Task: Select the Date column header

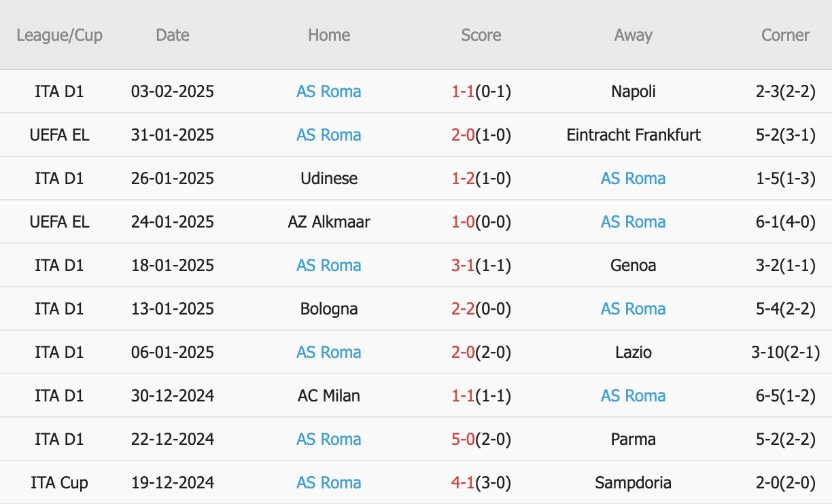Action: (173, 35)
